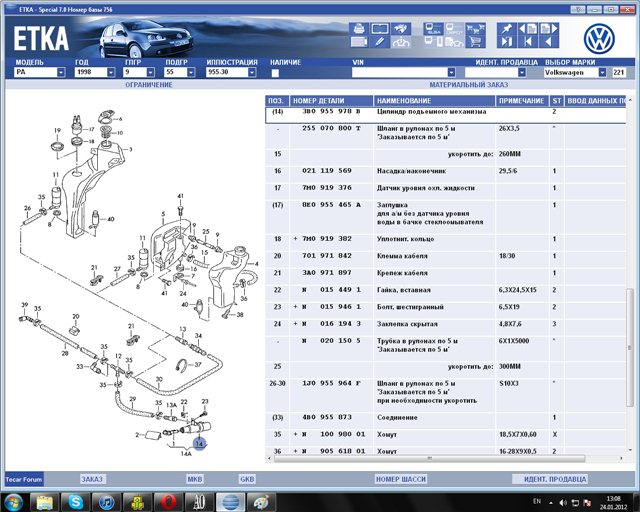
Task: Click the ПРИМЕЧАНИЕ column header
Action: coord(522,101)
